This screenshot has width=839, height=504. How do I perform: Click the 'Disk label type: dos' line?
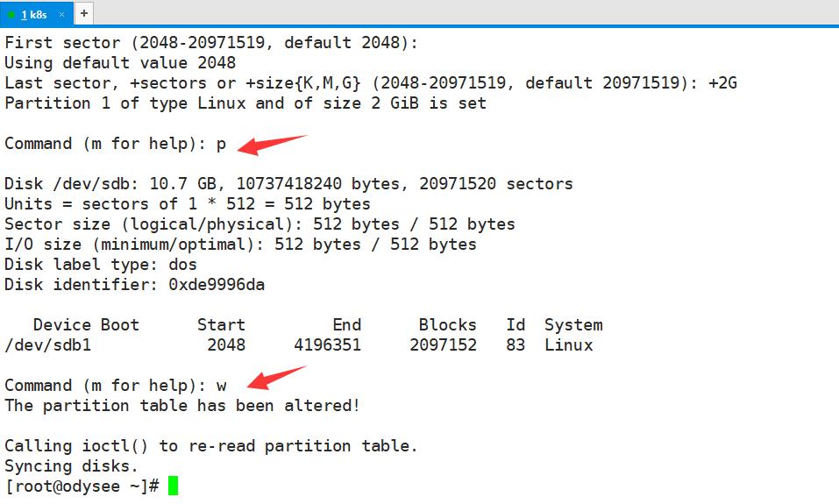(x=101, y=265)
